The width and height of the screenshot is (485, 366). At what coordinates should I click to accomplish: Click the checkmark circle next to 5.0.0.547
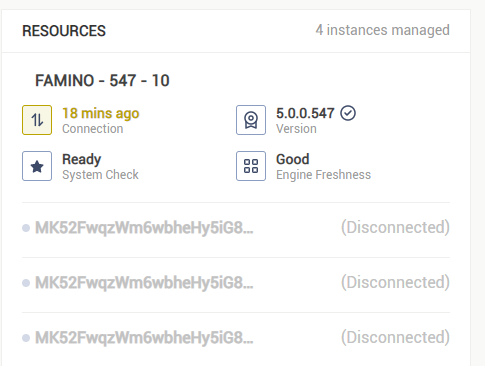click(348, 113)
